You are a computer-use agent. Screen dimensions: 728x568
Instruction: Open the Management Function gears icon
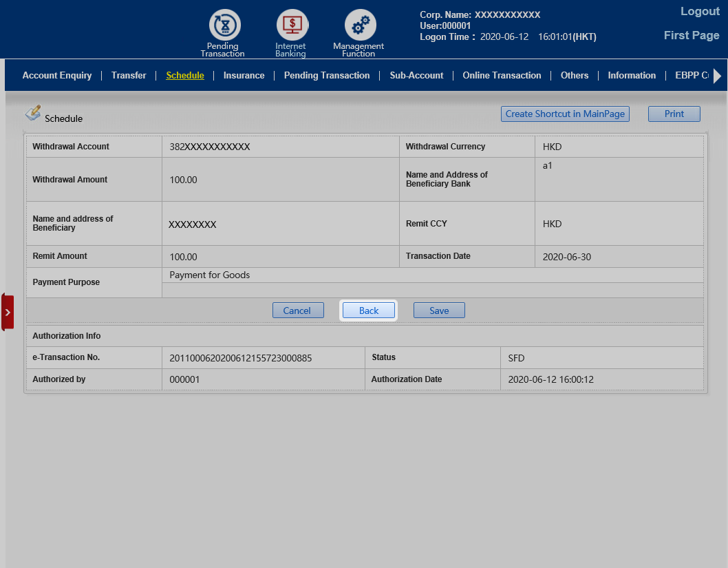tap(359, 25)
